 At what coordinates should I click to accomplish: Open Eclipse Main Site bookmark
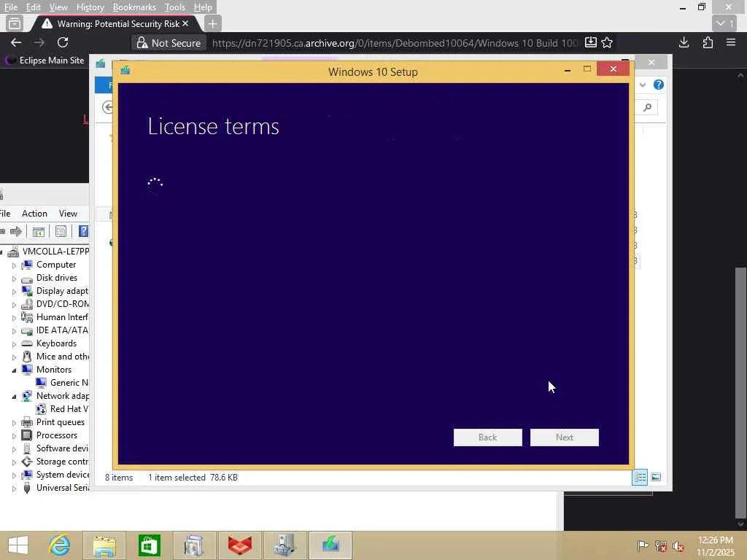[44, 61]
